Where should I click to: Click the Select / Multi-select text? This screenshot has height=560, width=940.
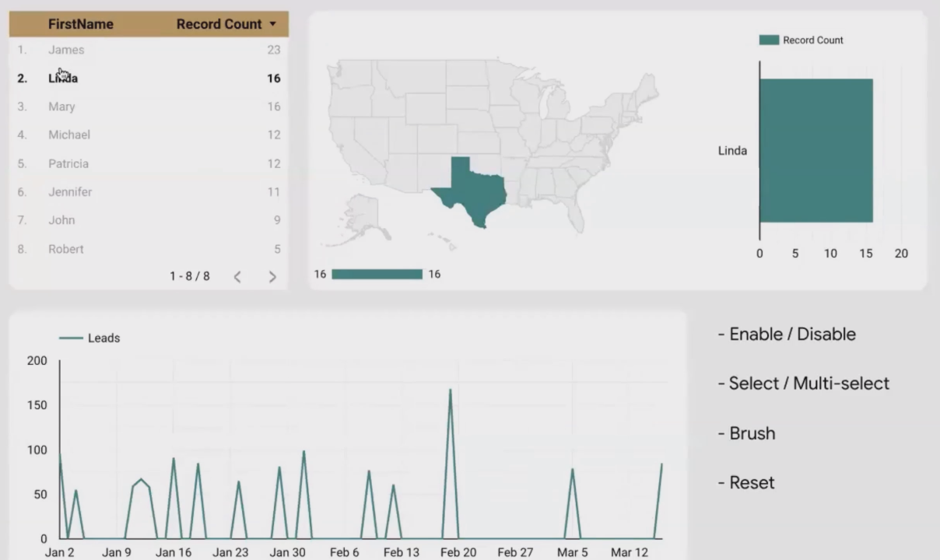(804, 383)
